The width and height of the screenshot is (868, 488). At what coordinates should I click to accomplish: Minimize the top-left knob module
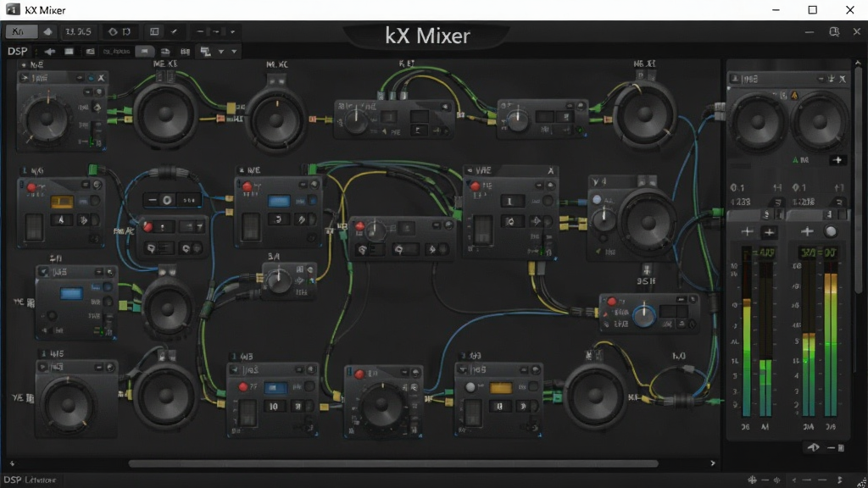(81, 78)
